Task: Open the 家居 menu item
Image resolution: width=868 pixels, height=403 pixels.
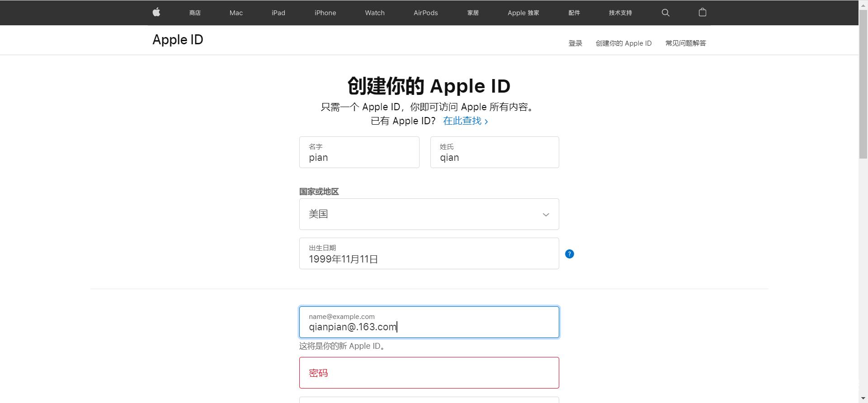Action: tap(473, 13)
